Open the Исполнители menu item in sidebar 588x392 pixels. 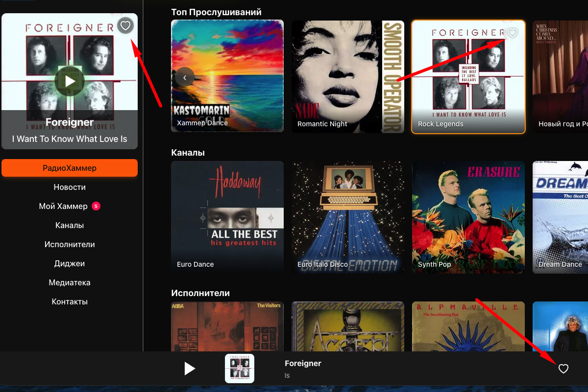(x=70, y=244)
